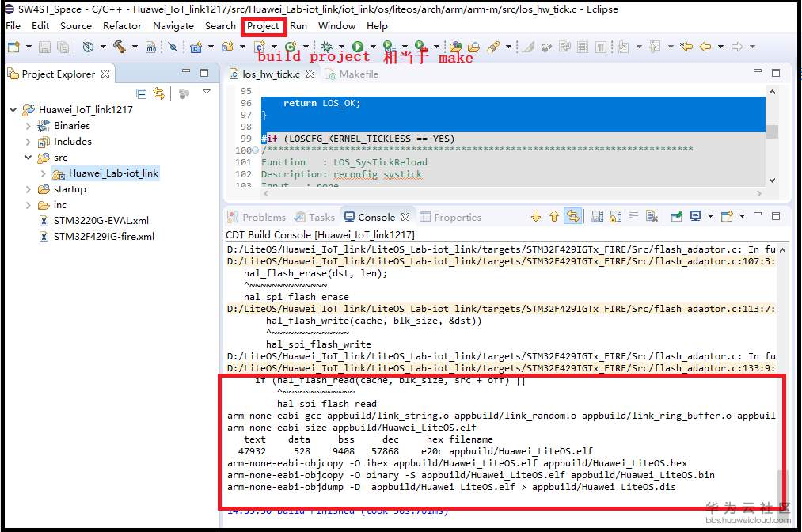Collapse the Huawei_IoT_link1217 project node

[13, 109]
